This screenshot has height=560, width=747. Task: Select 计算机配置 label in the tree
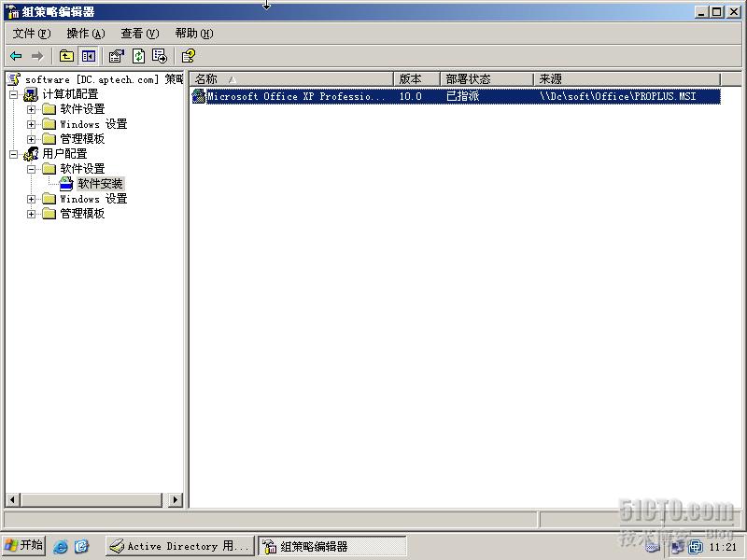70,94
